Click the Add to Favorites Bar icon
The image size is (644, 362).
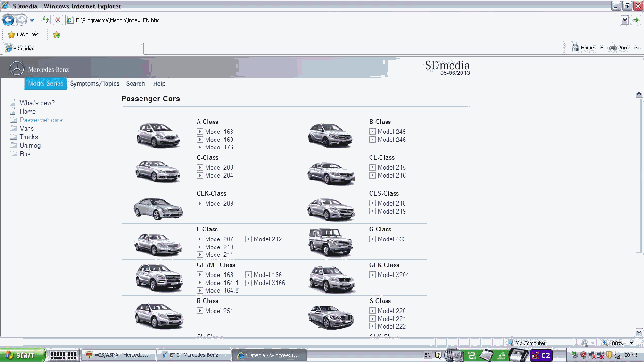coord(57,34)
